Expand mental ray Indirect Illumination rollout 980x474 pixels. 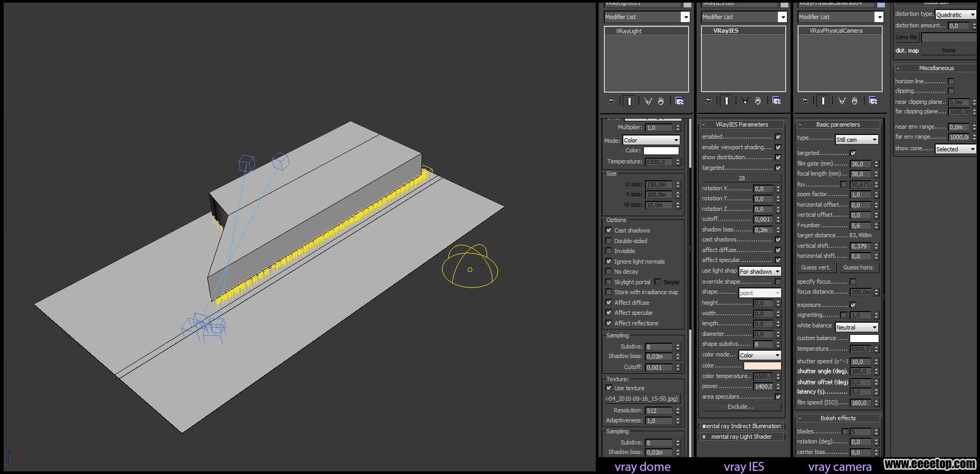pos(741,426)
